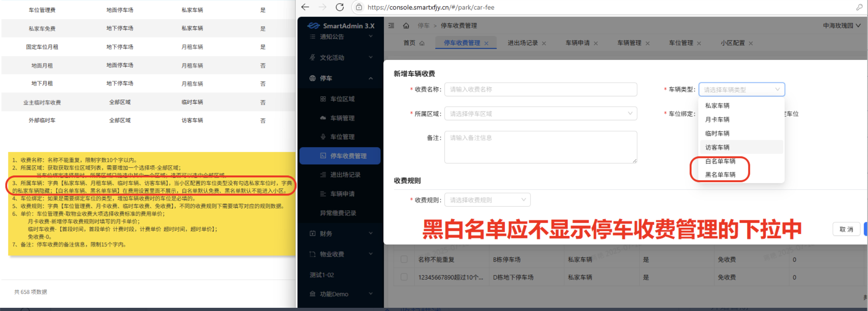
Task: Open 车辆管理 in the sidebar
Action: [x=342, y=118]
